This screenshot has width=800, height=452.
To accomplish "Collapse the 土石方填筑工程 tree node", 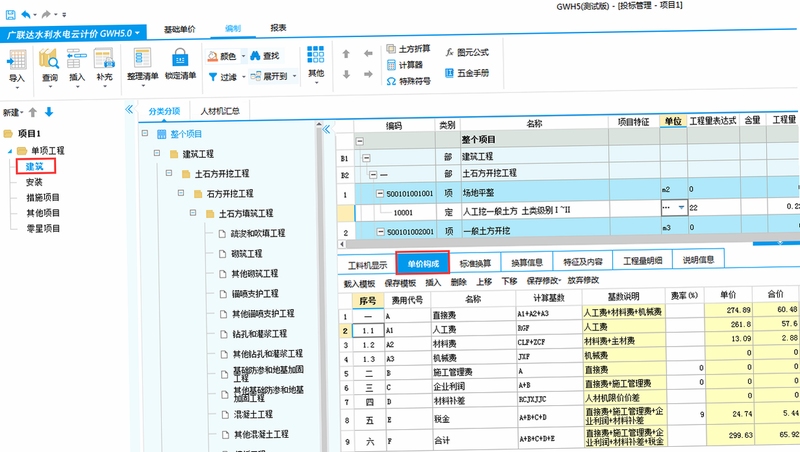I will 193,213.
